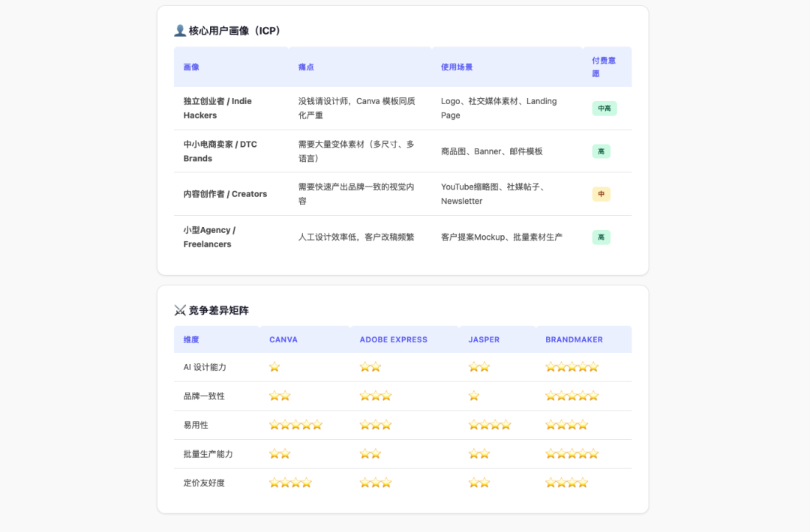The width and height of the screenshot is (810, 532).
Task: Click BrandMaker's stars for 品牌一致性
Action: tap(571, 396)
